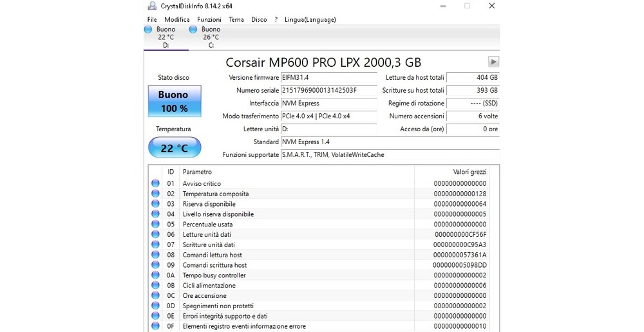
Task: Click status orb of Cicli alimentazione row
Action: (155, 285)
